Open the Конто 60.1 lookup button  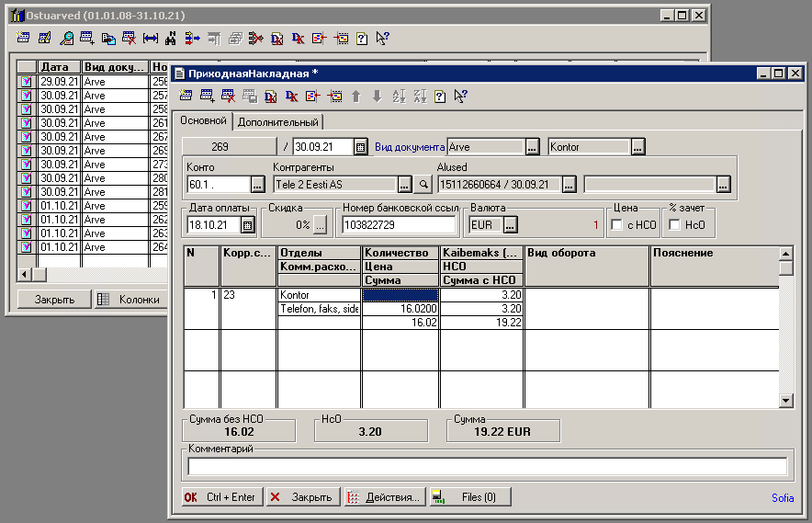click(256, 185)
